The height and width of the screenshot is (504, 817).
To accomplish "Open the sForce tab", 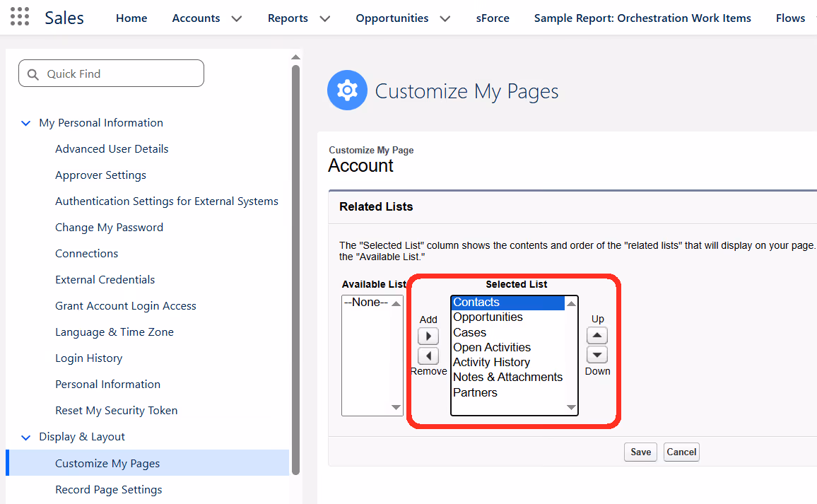I will 493,18.
